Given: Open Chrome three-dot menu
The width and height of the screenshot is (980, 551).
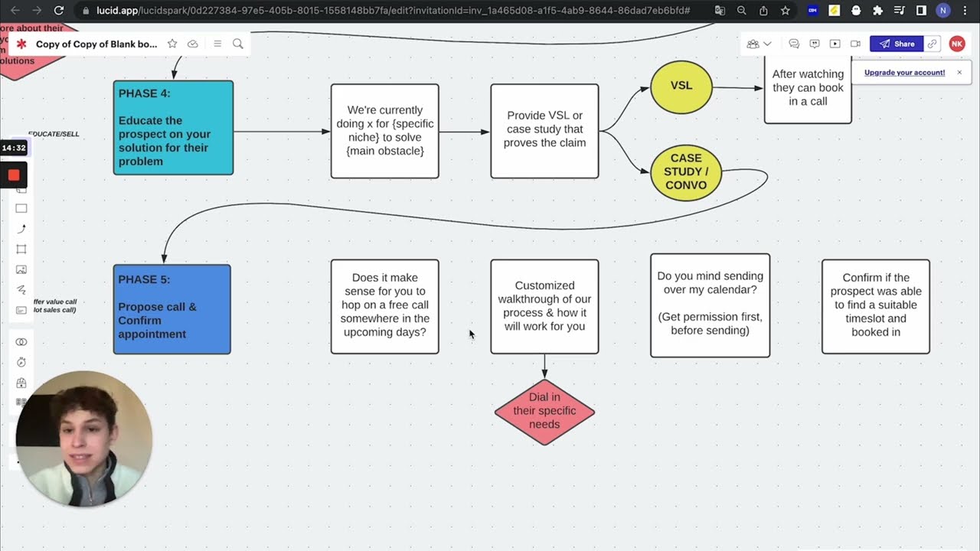Looking at the screenshot, I should tap(965, 11).
